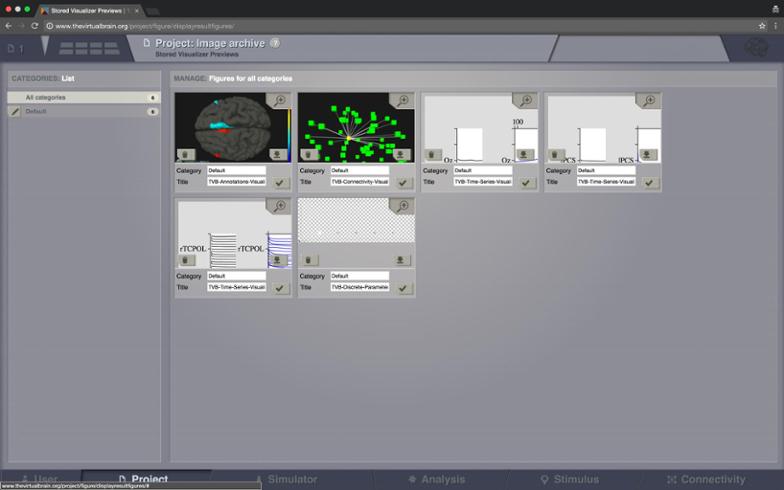Zoom into the connectivity figure preview
The width and height of the screenshot is (784, 490).
point(402,101)
